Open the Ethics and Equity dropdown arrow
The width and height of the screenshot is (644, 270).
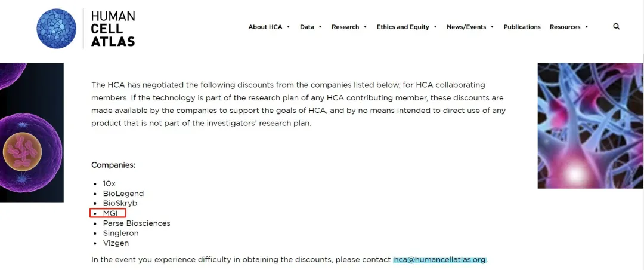(435, 27)
